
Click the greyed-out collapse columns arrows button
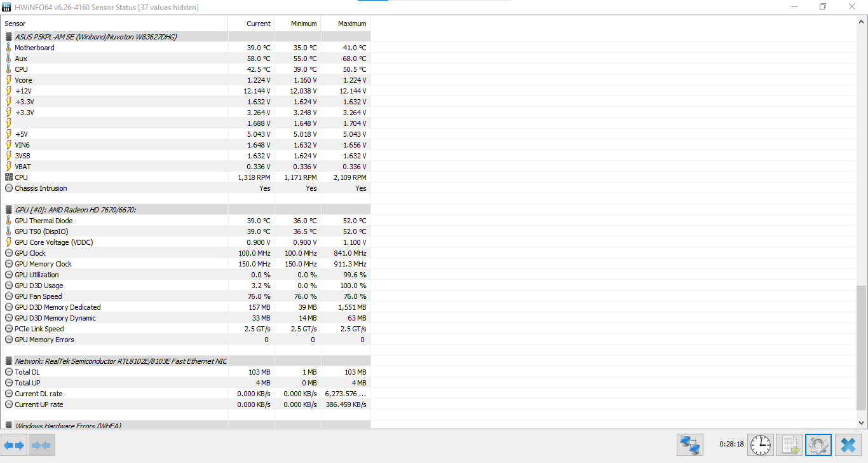pos(42,445)
